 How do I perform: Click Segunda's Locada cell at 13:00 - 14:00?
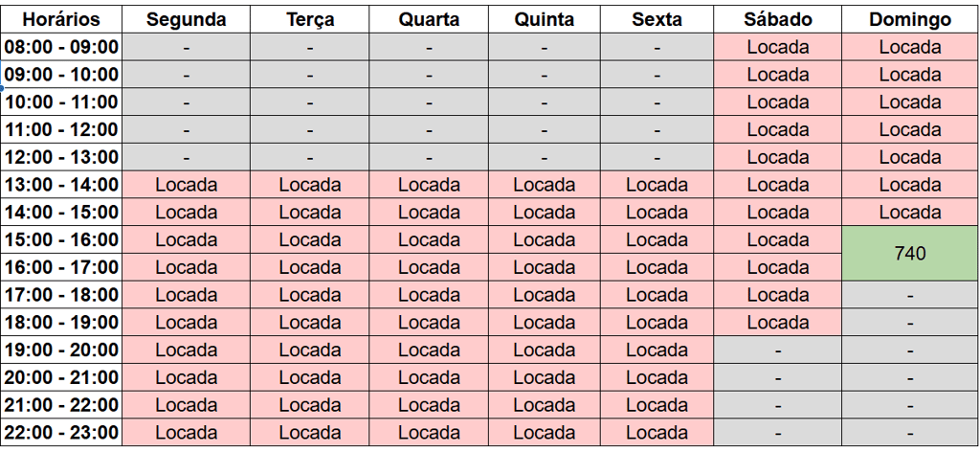click(187, 185)
